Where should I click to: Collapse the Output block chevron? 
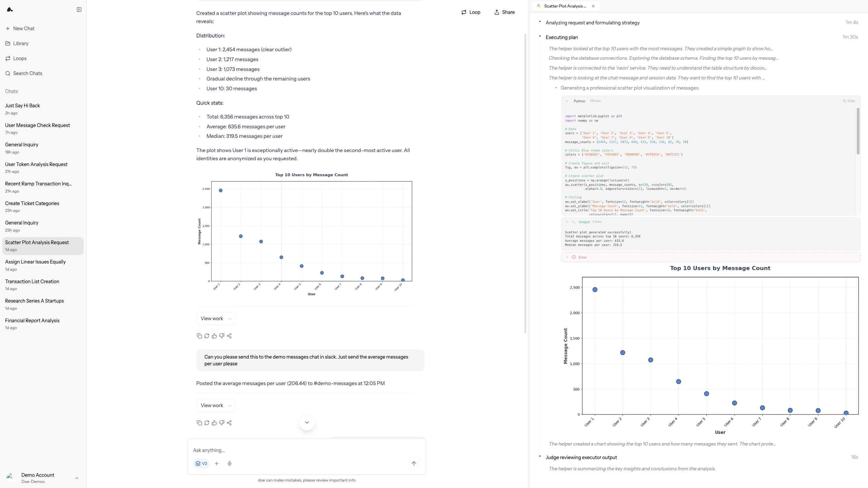pyautogui.click(x=567, y=222)
